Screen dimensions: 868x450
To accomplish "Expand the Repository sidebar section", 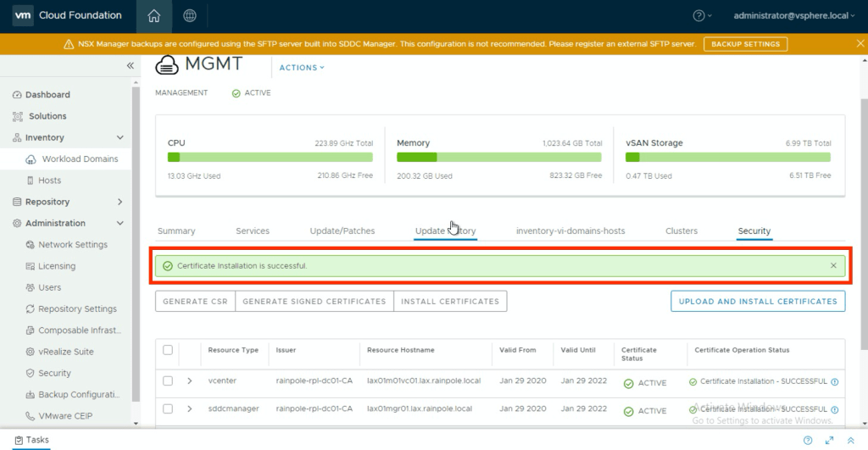I will pos(120,202).
